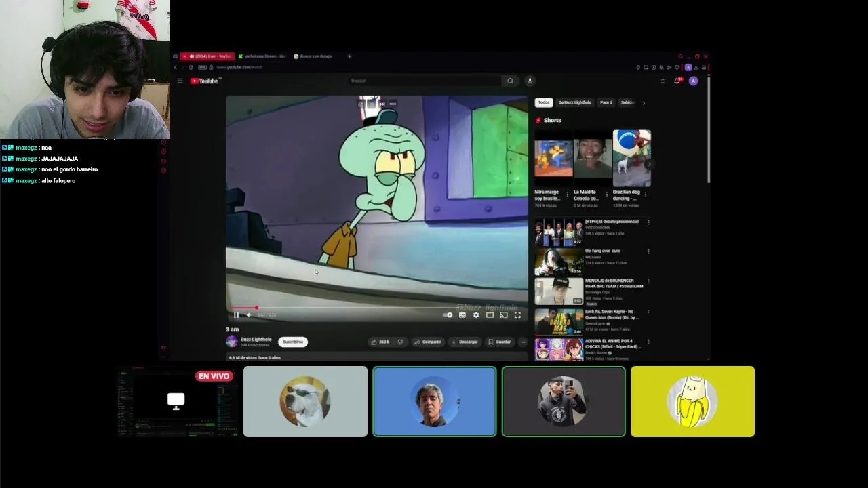This screenshot has width=868, height=488.
Task: Open a new browser tab with plus
Action: pyautogui.click(x=349, y=56)
